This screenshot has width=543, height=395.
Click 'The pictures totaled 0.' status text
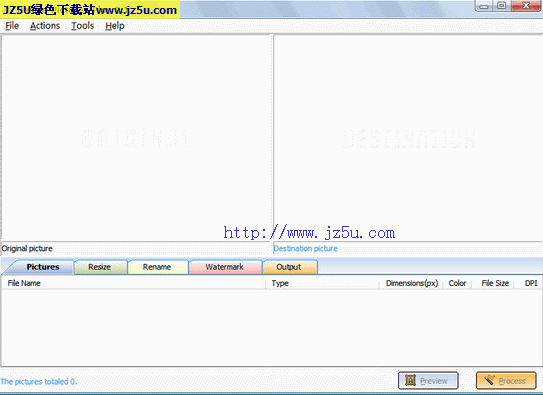[39, 382]
